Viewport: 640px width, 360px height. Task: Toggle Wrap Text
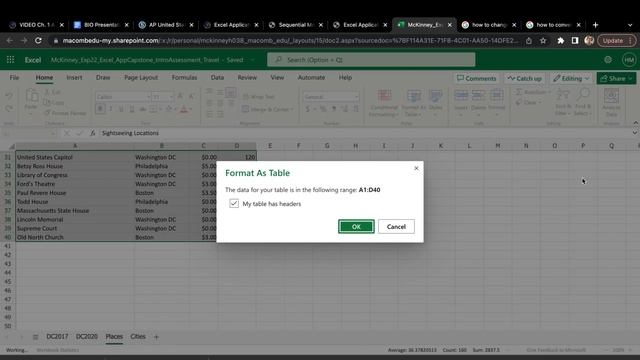click(x=259, y=97)
